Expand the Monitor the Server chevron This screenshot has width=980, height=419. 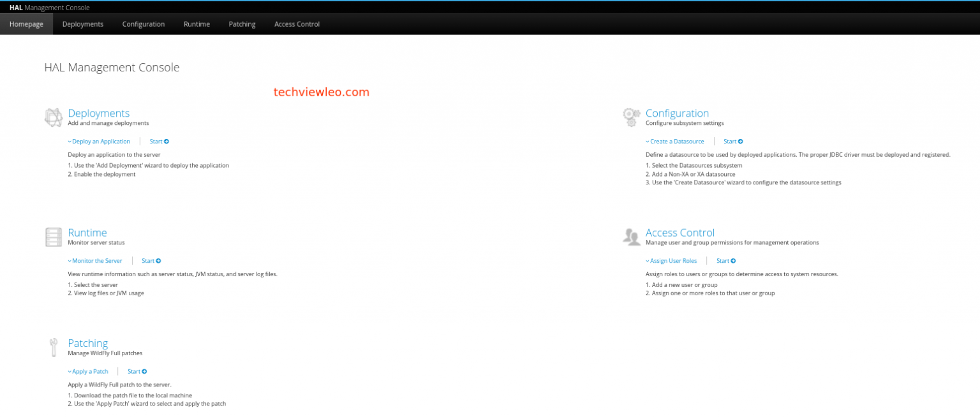pyautogui.click(x=69, y=260)
